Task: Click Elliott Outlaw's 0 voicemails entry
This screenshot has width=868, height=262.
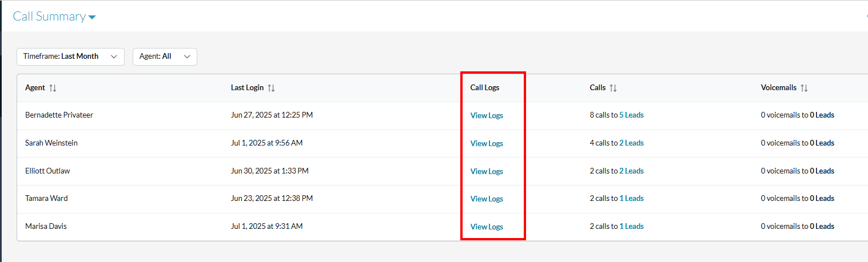Action: pos(797,171)
